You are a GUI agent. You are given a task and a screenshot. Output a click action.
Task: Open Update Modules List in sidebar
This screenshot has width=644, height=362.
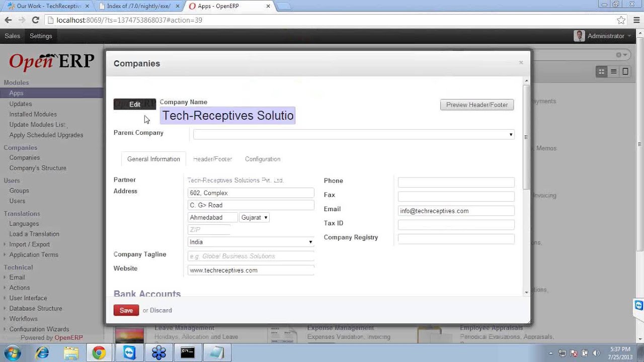[x=37, y=124]
